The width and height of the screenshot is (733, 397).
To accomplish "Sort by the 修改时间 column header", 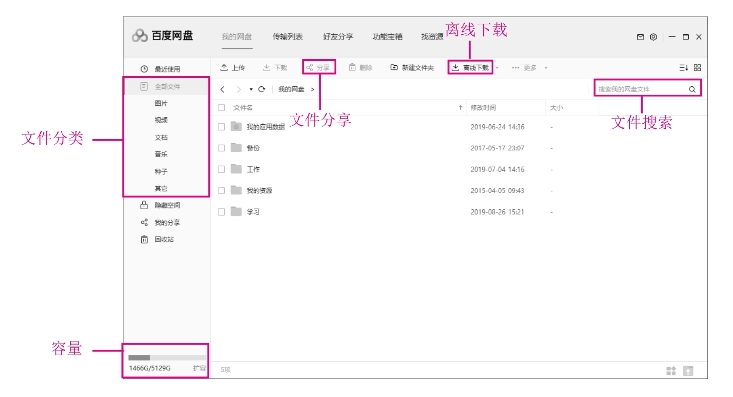I will tap(483, 108).
